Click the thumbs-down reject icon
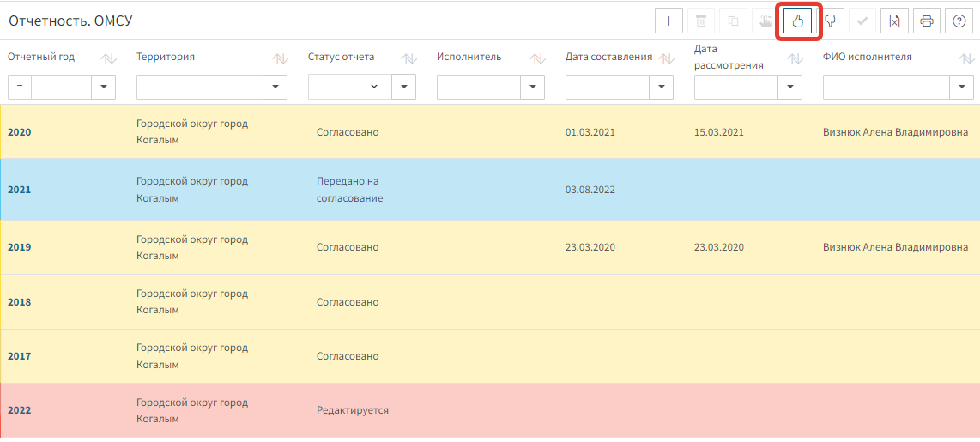Viewport: 980px width, 442px height. point(830,21)
